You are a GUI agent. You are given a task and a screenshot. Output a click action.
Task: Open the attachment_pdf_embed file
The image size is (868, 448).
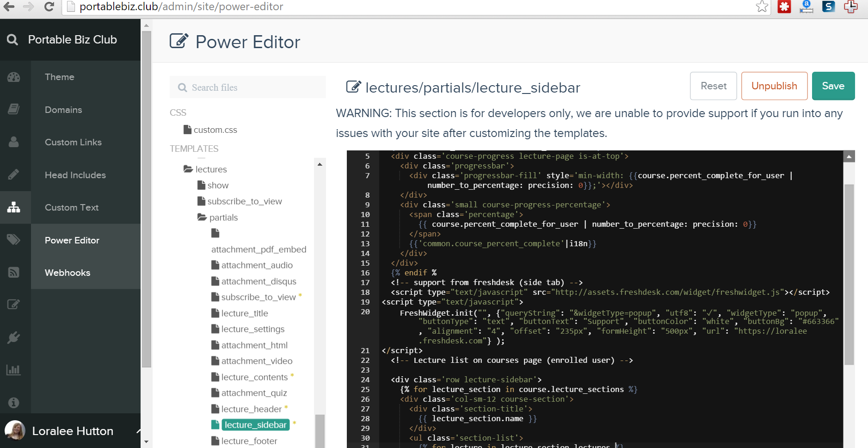(x=259, y=249)
